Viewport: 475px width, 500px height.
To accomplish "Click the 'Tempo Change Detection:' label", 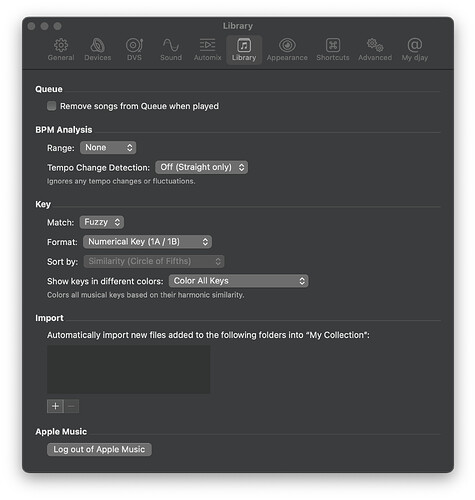I will point(98,168).
